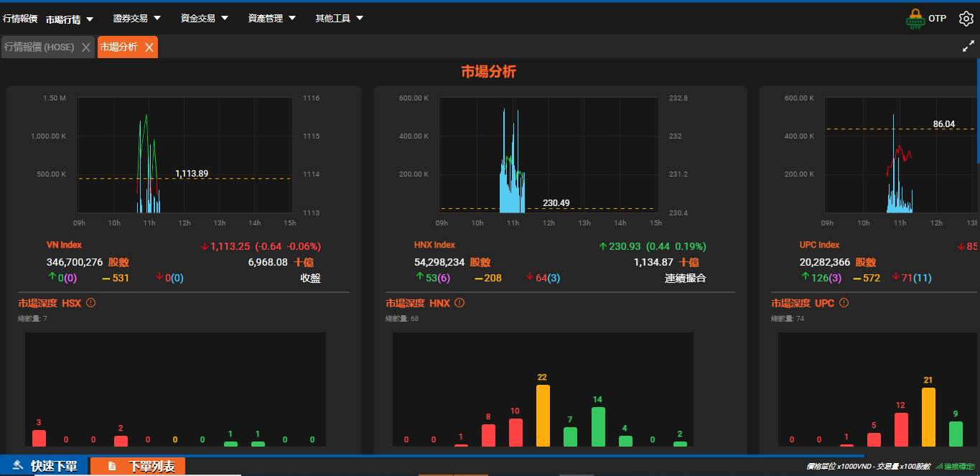Click the HNX Index label

pyautogui.click(x=434, y=245)
